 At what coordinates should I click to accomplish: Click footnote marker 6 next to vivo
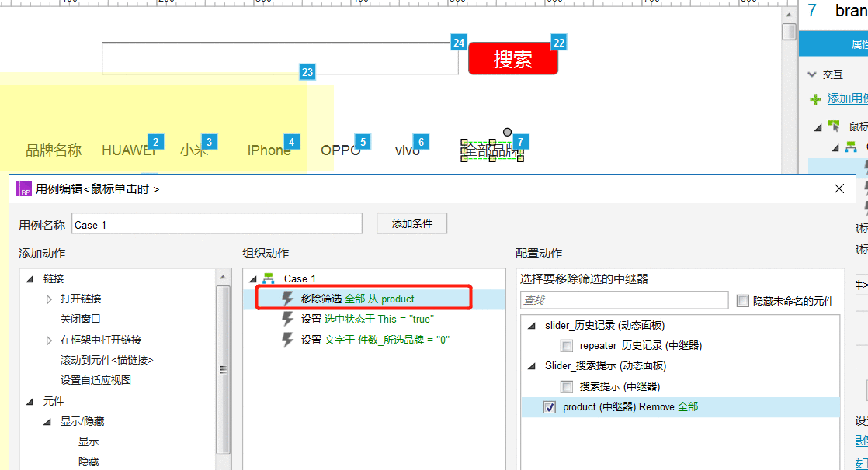pos(421,142)
